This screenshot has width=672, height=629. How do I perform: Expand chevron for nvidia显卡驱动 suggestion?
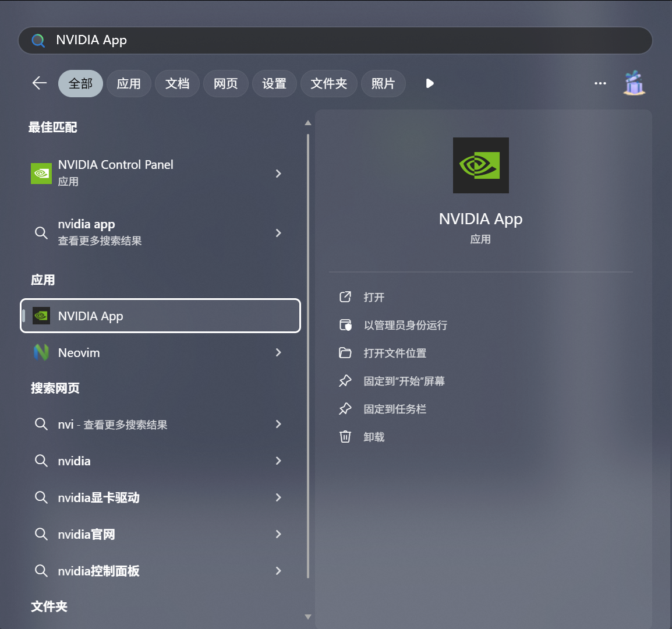[x=278, y=497]
